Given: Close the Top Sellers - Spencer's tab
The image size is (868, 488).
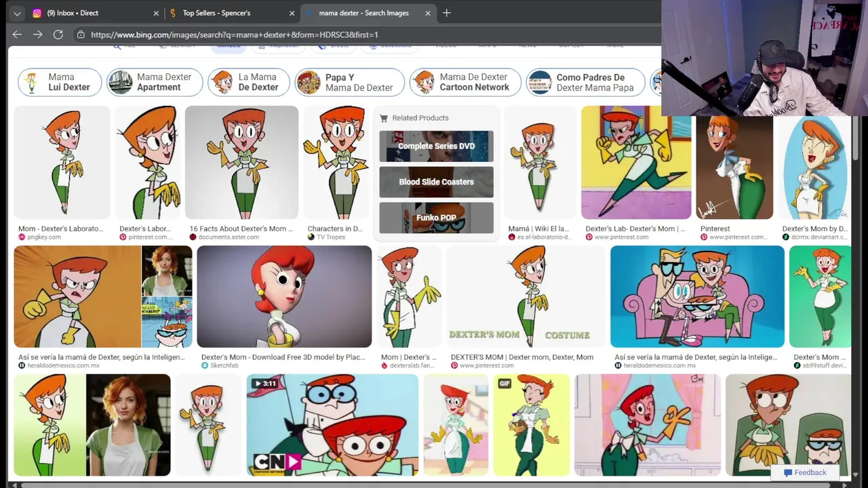Looking at the screenshot, I should click(292, 13).
